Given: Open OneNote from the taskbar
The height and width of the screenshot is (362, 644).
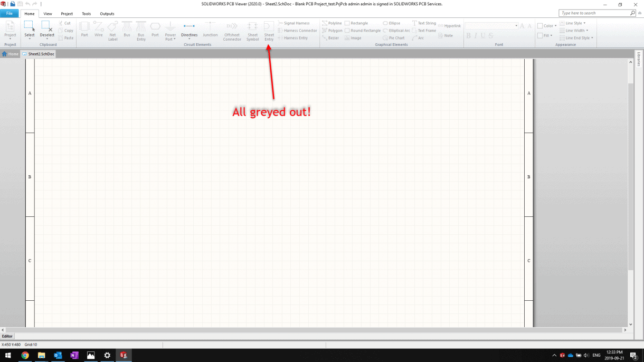Looking at the screenshot, I should pyautogui.click(x=74, y=355).
